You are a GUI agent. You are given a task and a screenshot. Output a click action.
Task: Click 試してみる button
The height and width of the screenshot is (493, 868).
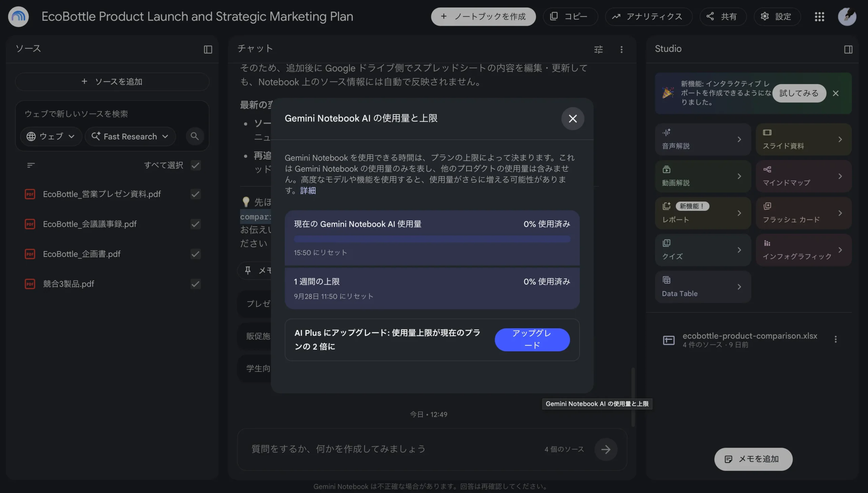[x=799, y=93]
